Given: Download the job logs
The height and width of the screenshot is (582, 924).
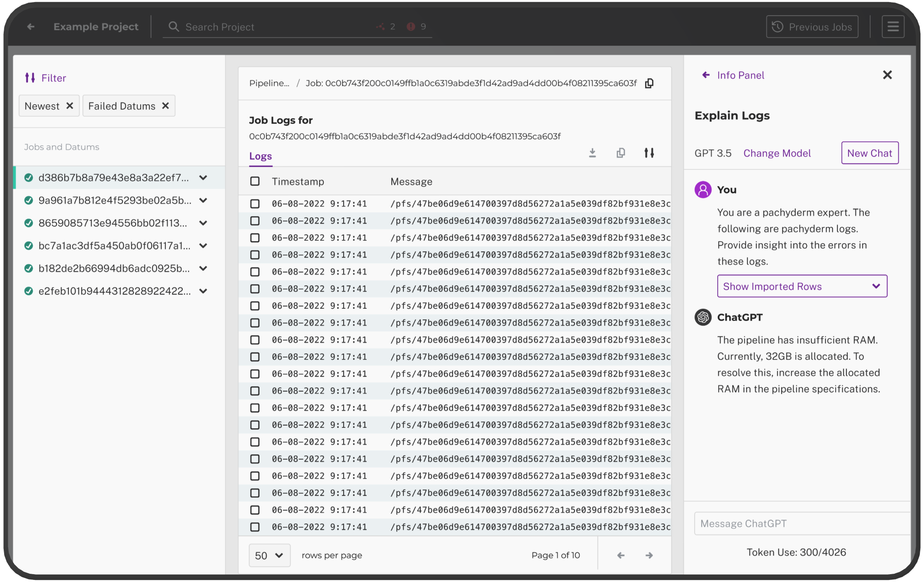Looking at the screenshot, I should click(592, 153).
